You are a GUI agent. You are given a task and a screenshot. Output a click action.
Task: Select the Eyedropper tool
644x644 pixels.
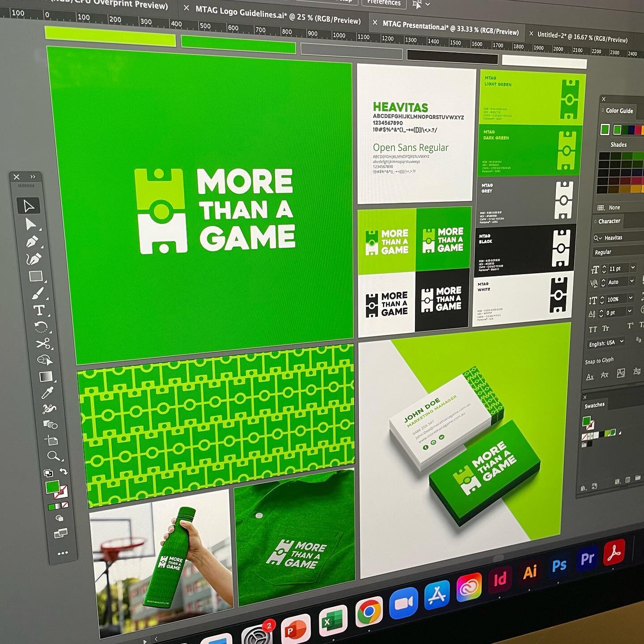pos(47,393)
